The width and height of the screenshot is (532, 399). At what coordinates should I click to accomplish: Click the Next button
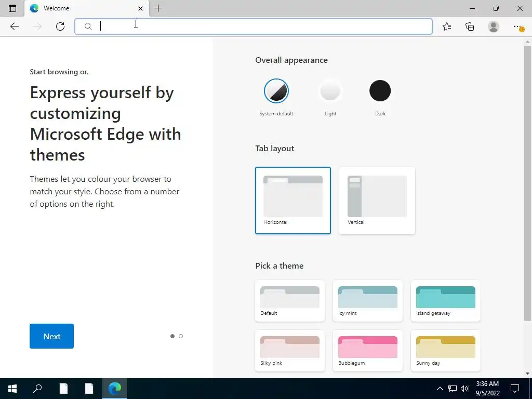point(51,336)
